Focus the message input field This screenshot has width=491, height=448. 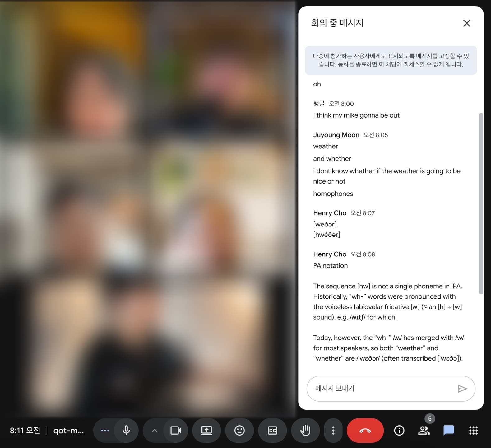[382, 389]
